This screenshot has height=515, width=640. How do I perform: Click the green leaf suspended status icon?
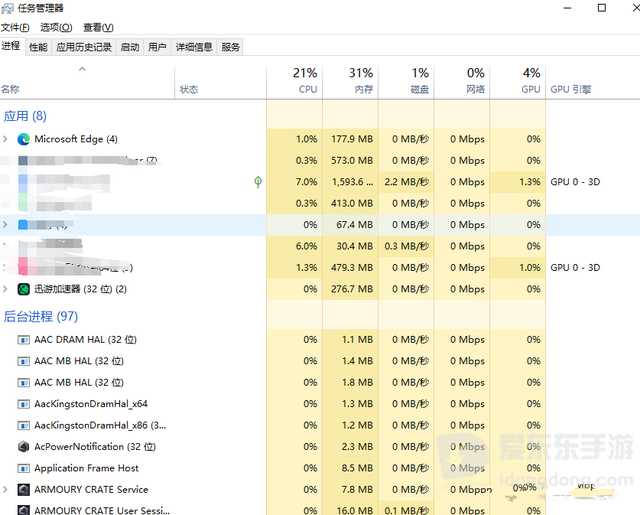click(258, 182)
